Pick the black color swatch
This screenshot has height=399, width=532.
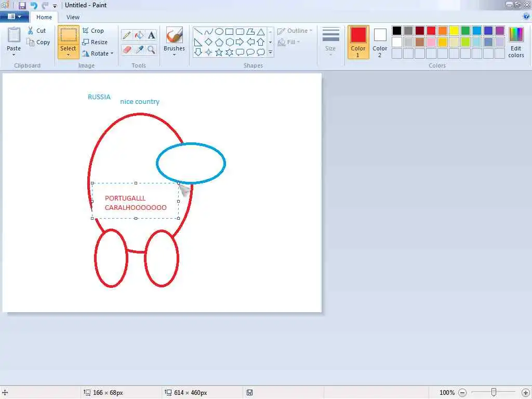397,31
